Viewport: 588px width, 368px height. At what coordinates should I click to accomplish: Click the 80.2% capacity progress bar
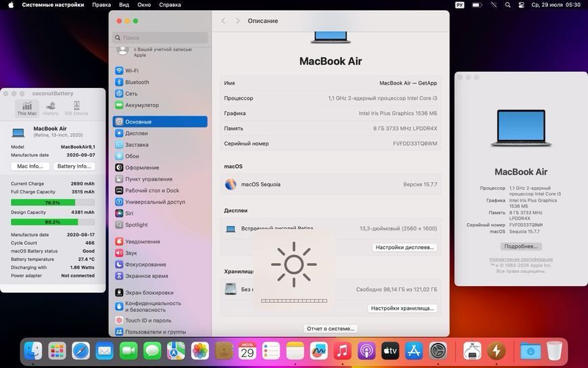(x=53, y=222)
